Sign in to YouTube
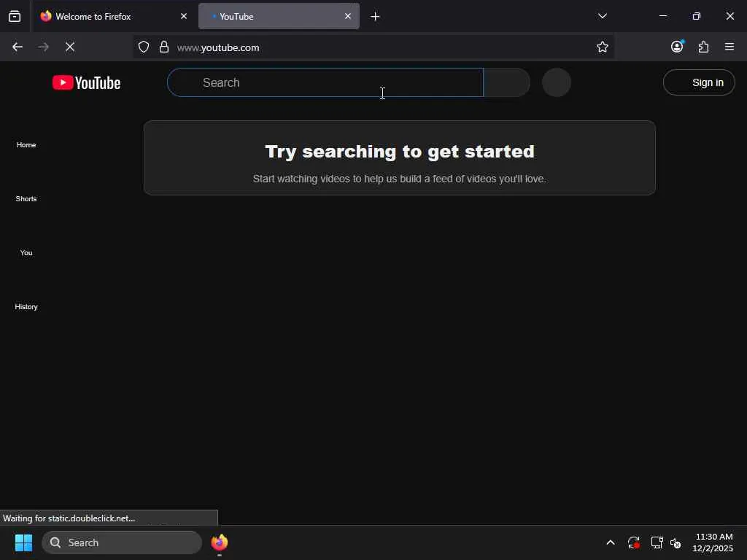 pos(699,82)
